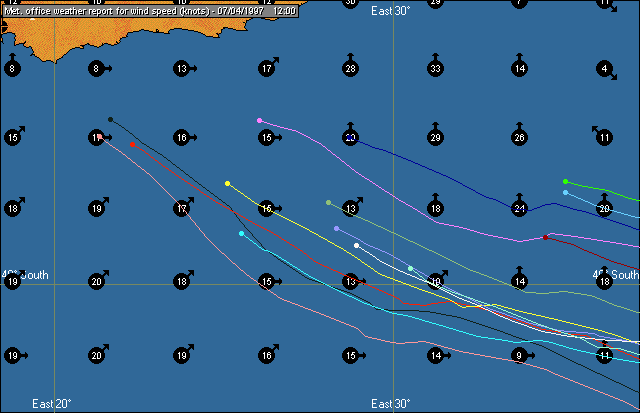Viewport: 640px width, 413px height.
Task: Click the East 20° longitude label
Action: (51, 404)
